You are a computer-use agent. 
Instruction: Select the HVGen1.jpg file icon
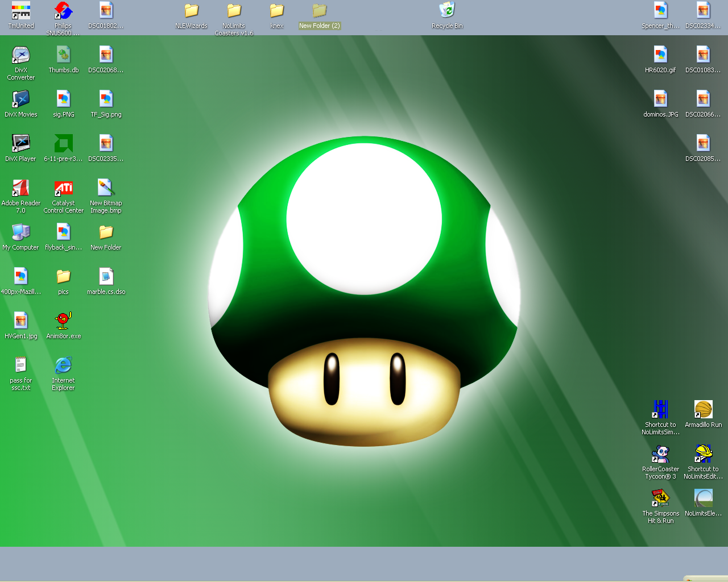point(21,321)
